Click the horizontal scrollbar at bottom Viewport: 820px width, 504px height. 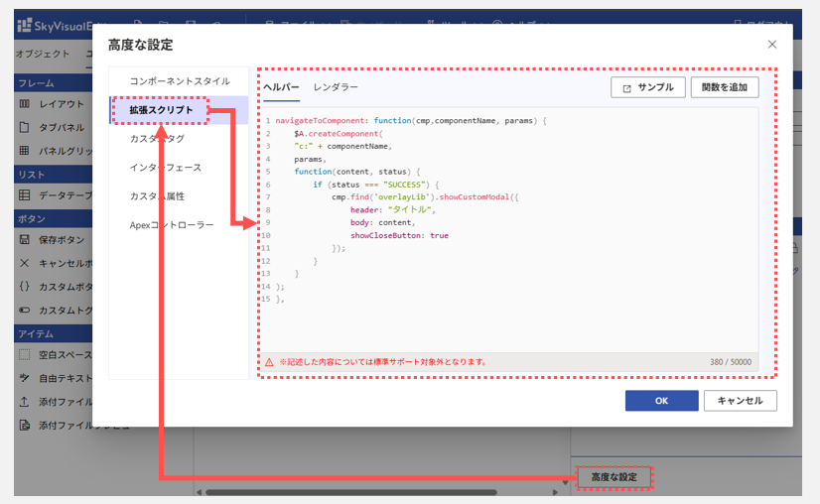(x=350, y=492)
